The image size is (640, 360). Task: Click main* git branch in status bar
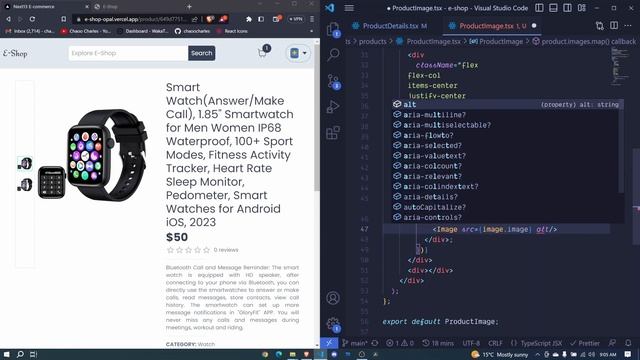(x=355, y=343)
